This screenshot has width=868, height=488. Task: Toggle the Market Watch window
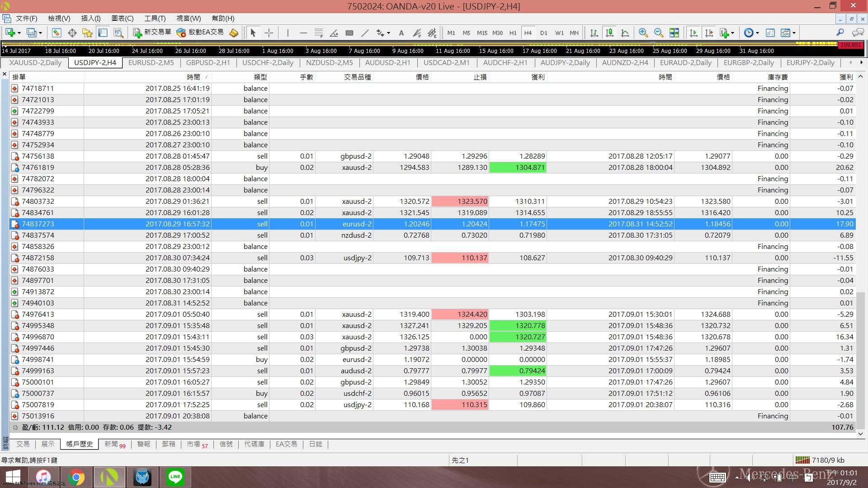click(57, 33)
